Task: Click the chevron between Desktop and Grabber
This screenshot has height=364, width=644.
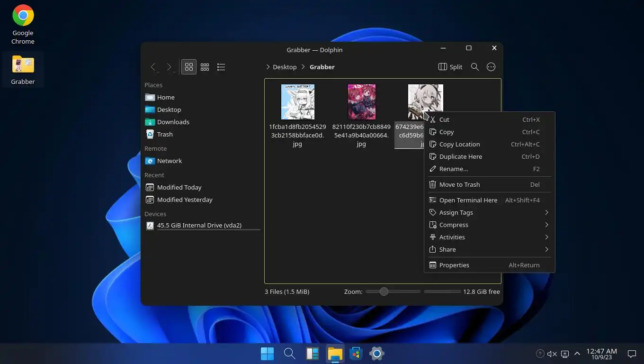Action: click(x=303, y=67)
